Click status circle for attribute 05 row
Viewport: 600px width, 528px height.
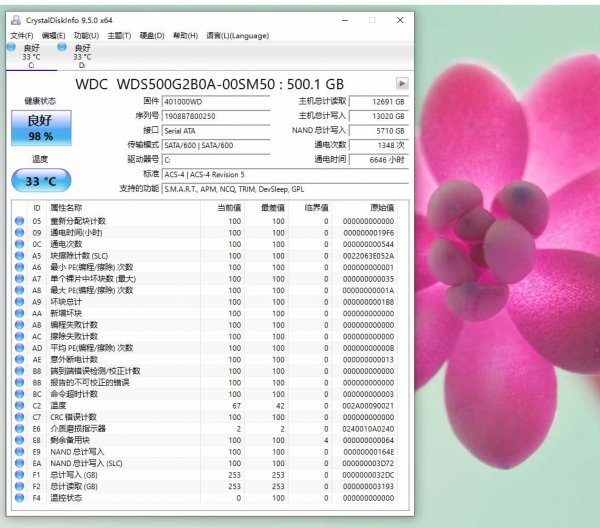point(20,221)
